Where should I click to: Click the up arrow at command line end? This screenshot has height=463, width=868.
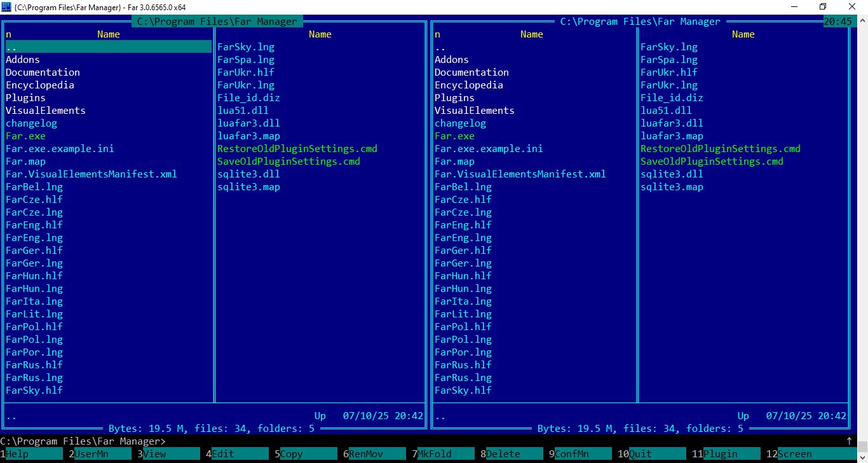[x=849, y=441]
